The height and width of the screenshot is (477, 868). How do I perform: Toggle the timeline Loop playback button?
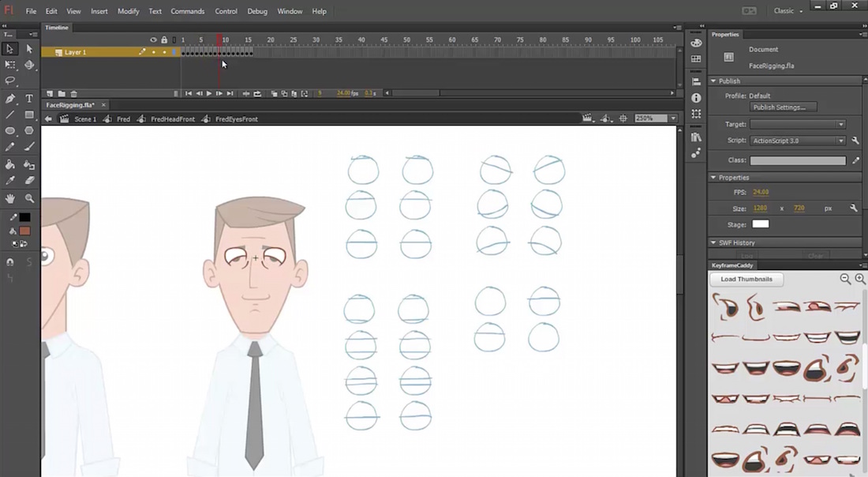[x=257, y=94]
